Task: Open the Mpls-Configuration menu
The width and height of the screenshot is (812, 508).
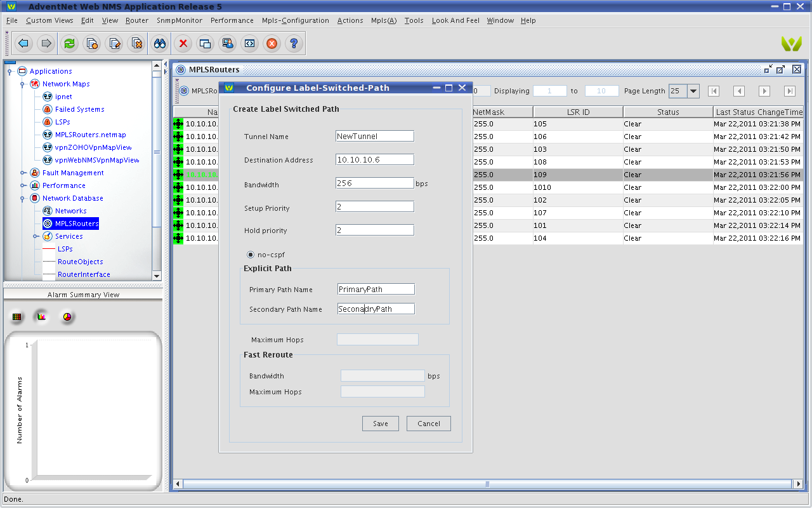Action: click(x=296, y=20)
